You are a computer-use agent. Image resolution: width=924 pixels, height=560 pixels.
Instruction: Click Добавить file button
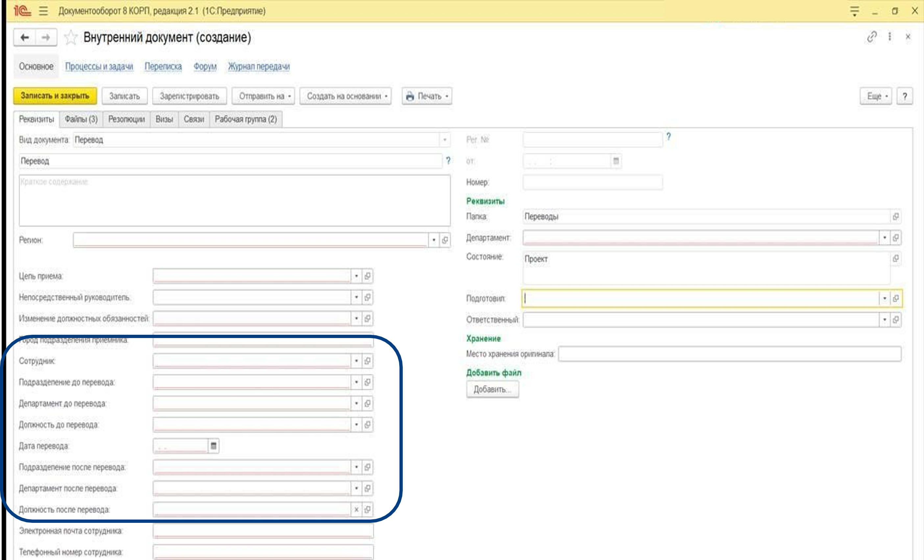pyautogui.click(x=492, y=389)
